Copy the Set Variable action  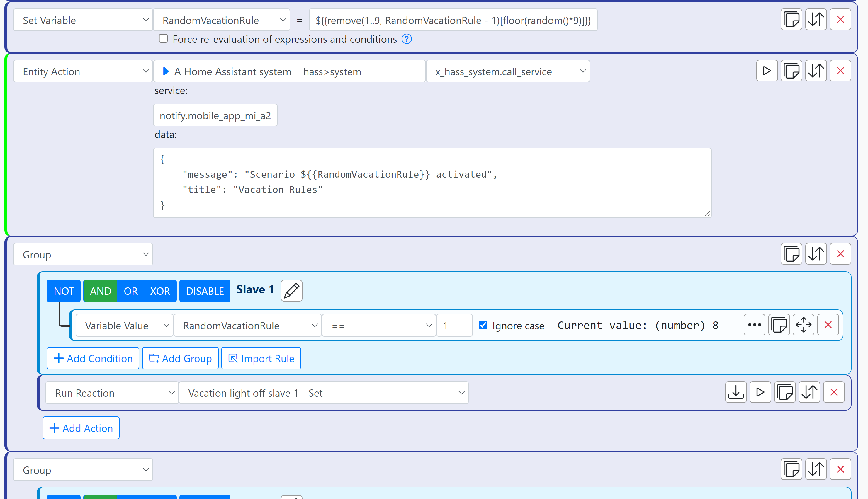coord(791,20)
